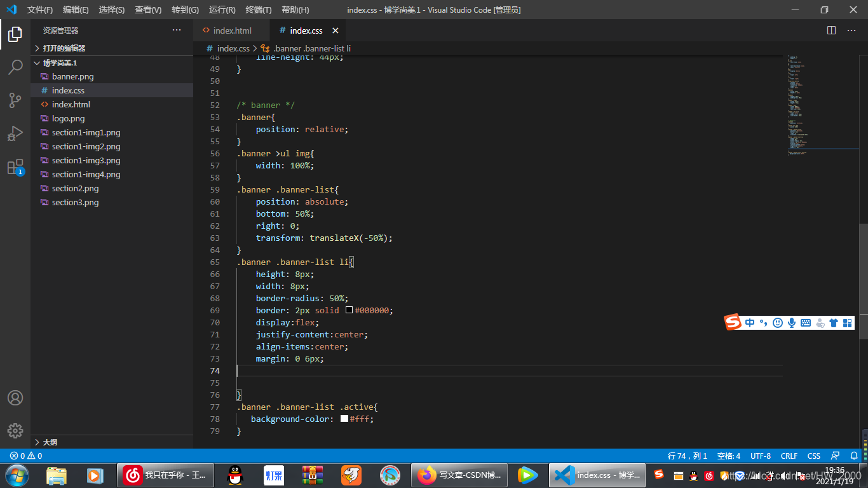Click the skin shirt icon on IME bar
868x488 pixels.
(834, 323)
